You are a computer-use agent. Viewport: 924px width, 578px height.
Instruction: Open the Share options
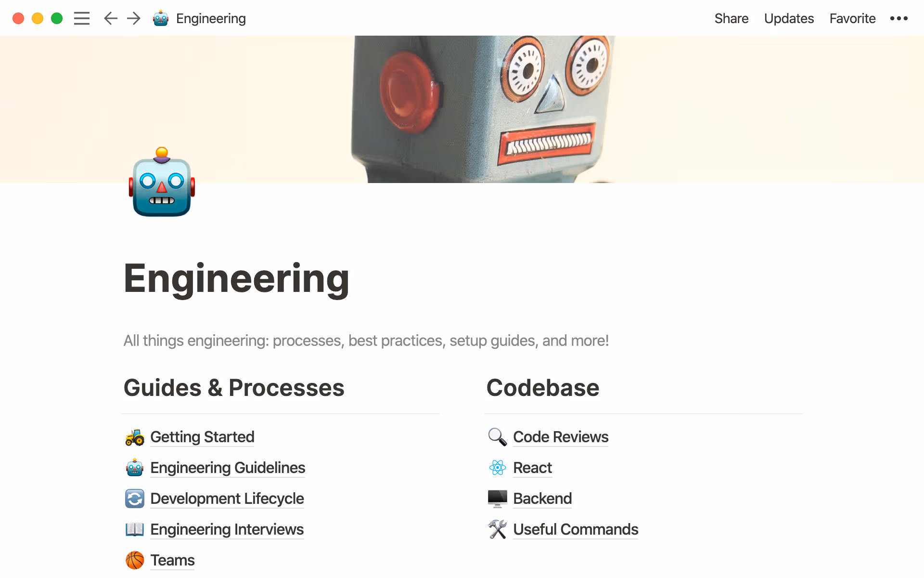point(731,18)
